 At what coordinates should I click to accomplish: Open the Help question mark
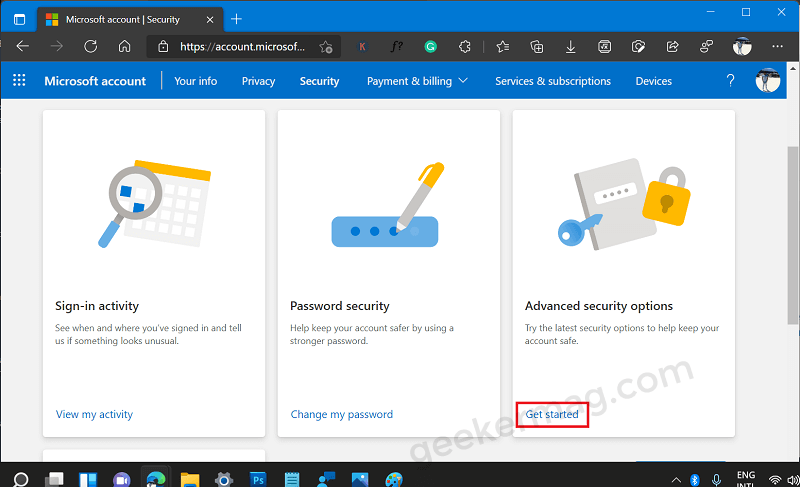pos(730,81)
